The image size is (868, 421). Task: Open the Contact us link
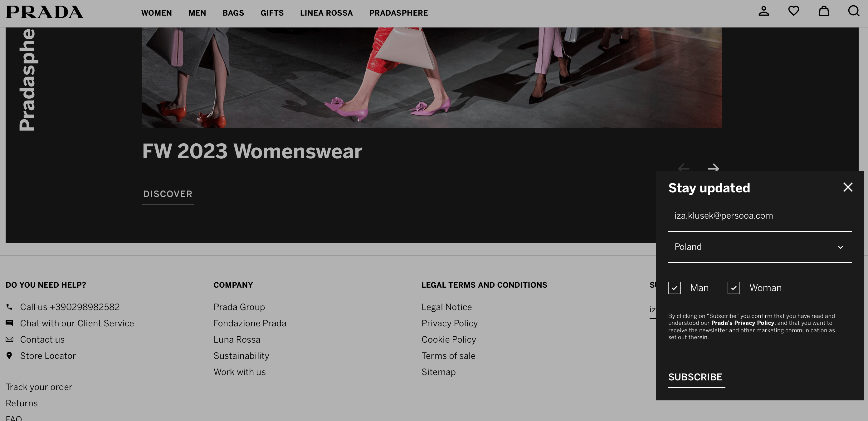coord(42,339)
